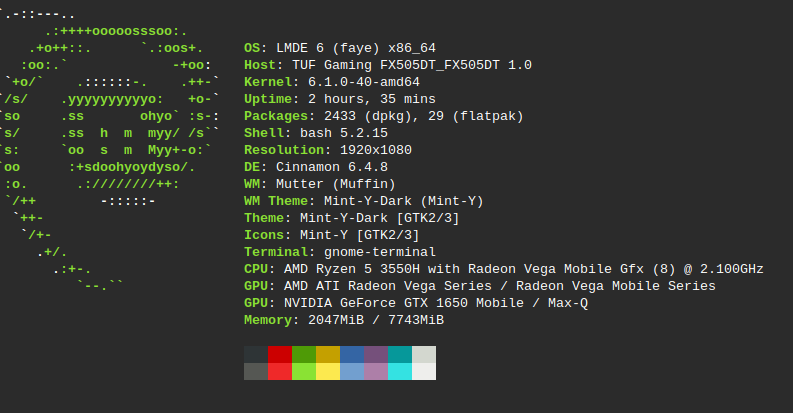Click the green 'Resolution' label
Viewport: 793px width, 413px height.
pos(284,150)
